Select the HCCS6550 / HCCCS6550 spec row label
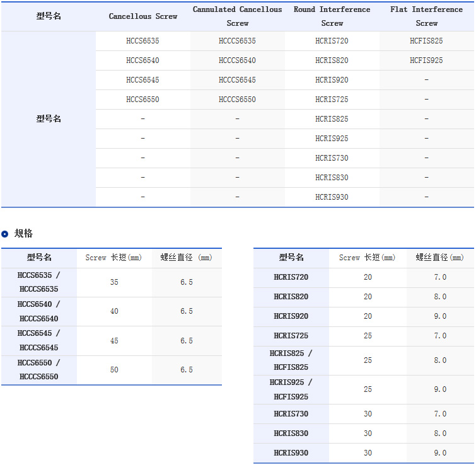 click(39, 370)
